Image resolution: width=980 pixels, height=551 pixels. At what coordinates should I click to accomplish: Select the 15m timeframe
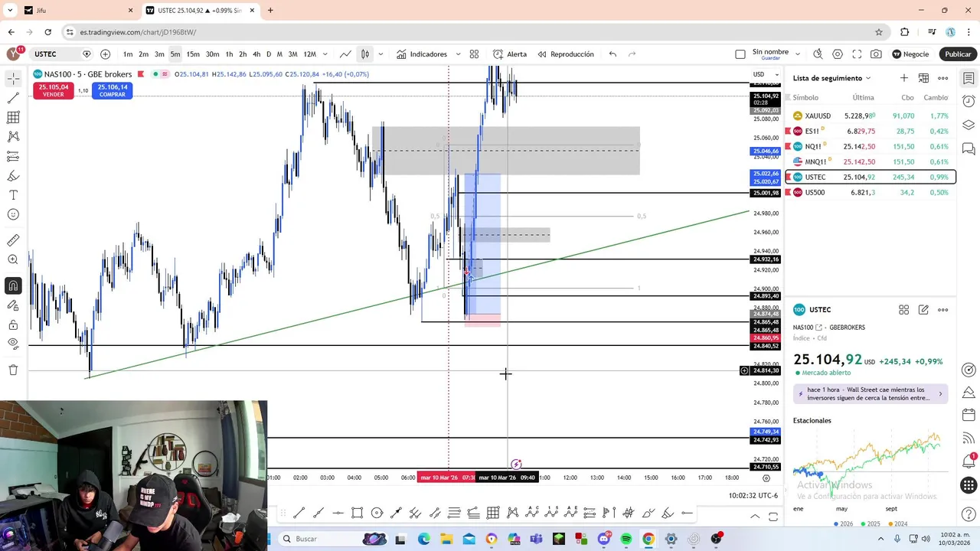pyautogui.click(x=193, y=54)
